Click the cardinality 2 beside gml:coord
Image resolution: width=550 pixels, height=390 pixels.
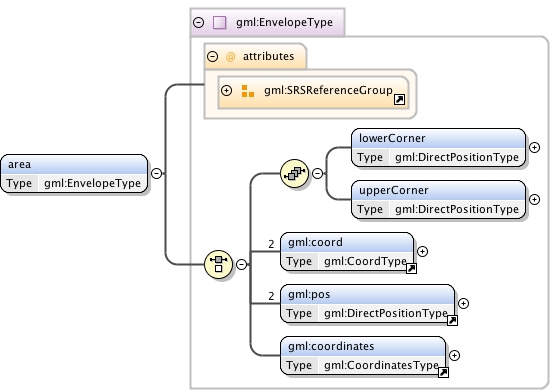point(271,244)
